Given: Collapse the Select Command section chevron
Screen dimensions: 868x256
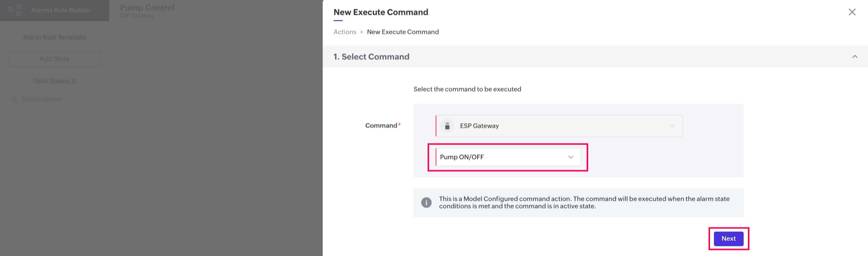Looking at the screenshot, I should pyautogui.click(x=855, y=57).
